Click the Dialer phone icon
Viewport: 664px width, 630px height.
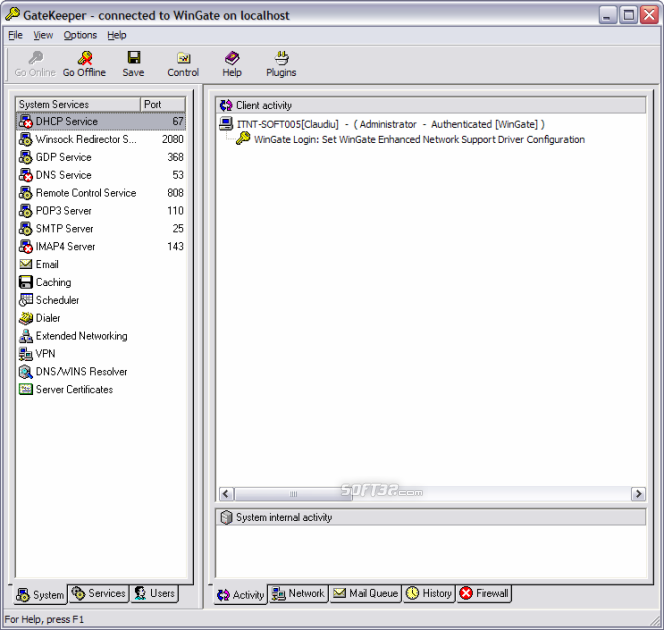coord(26,318)
